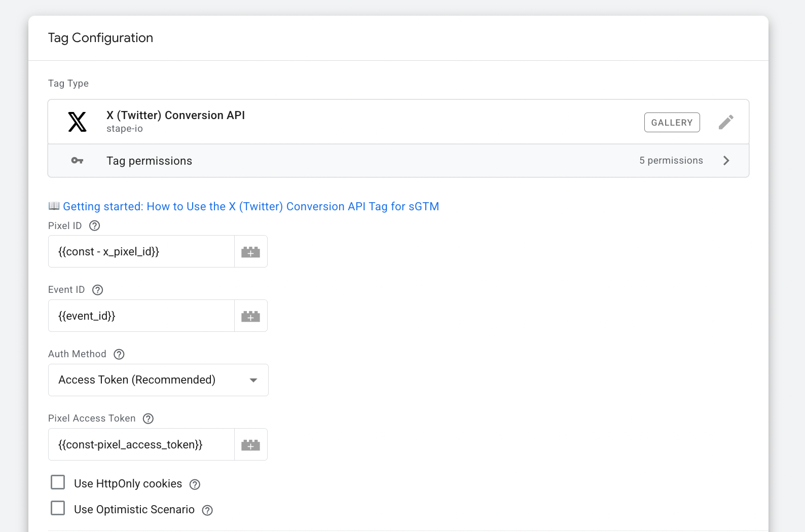Open the Getting started guide link
This screenshot has width=805, height=532.
251,206
